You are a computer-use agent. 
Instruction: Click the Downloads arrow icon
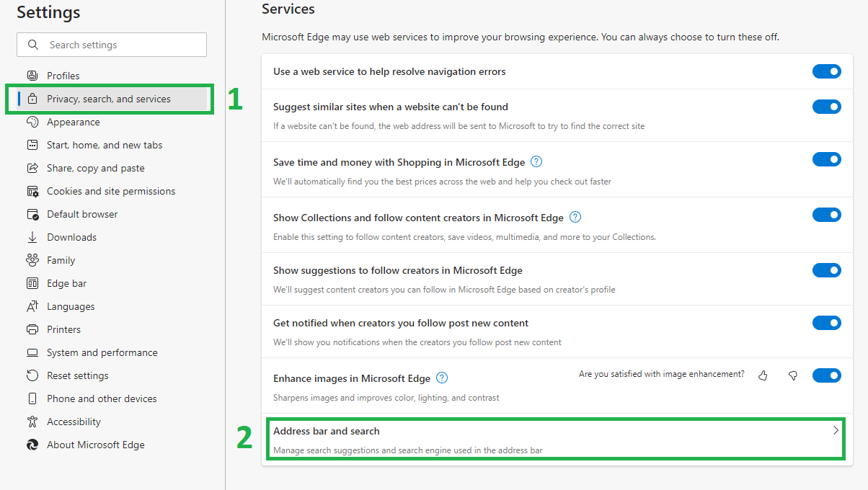coord(32,237)
